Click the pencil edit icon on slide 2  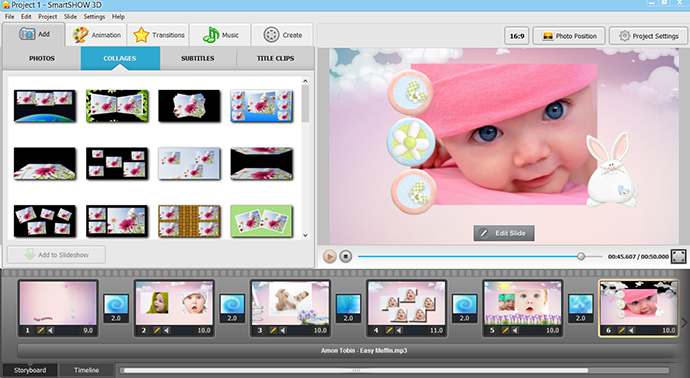[x=157, y=330]
